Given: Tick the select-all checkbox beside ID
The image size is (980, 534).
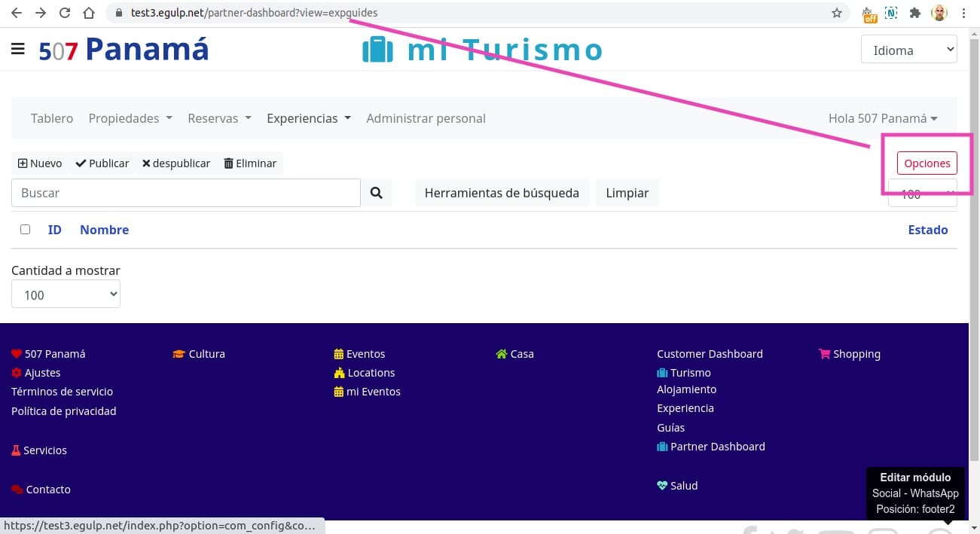Looking at the screenshot, I should 25,230.
